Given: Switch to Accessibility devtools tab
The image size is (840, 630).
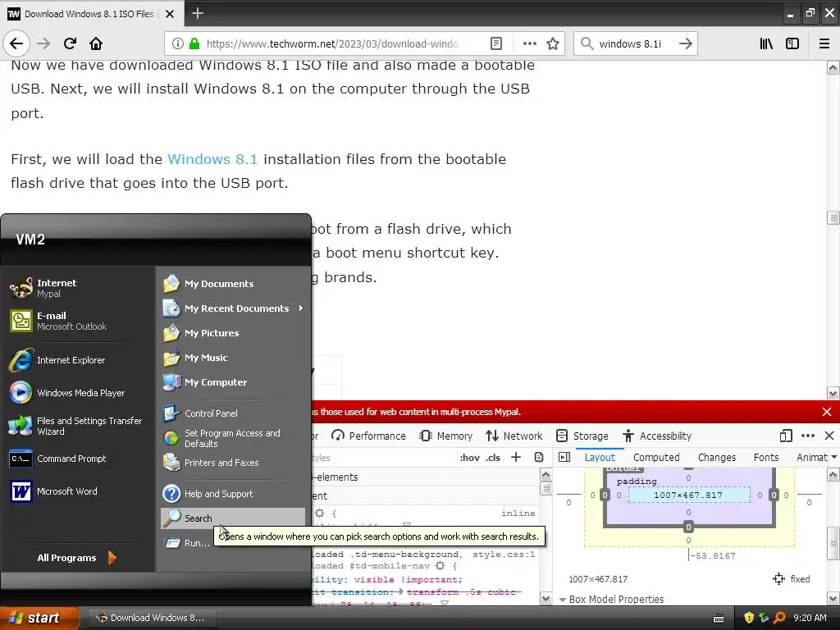Looking at the screenshot, I should 657,436.
